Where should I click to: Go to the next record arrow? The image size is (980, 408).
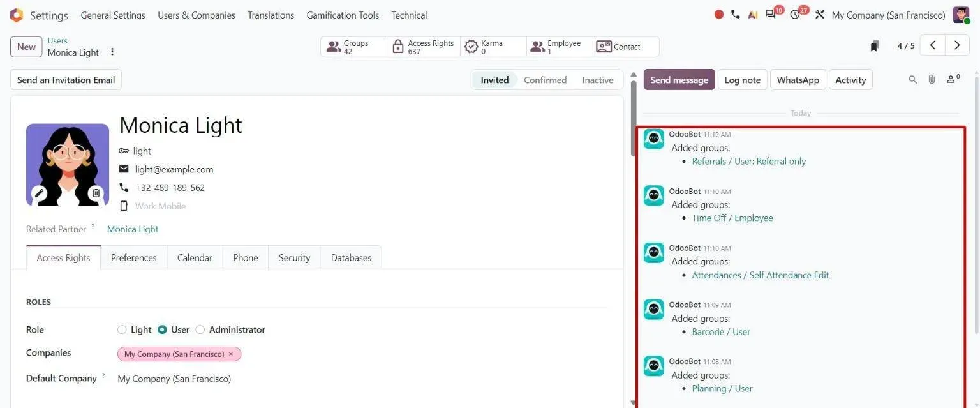pos(956,45)
